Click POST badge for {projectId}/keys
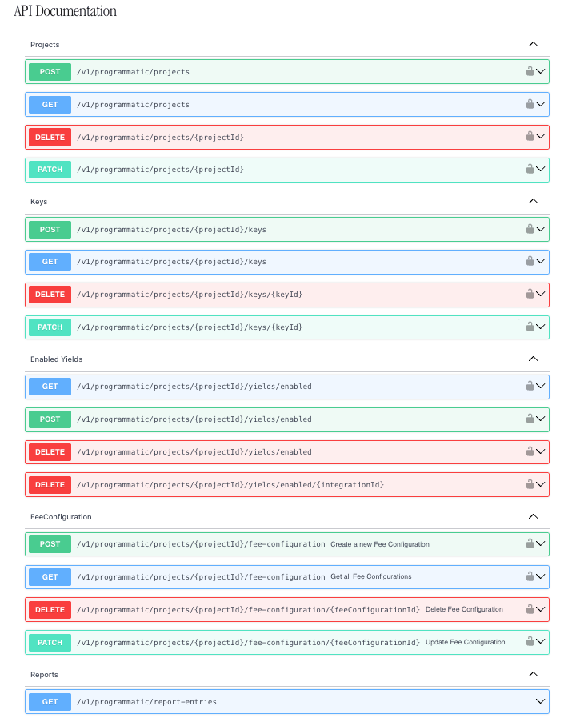 tap(50, 229)
